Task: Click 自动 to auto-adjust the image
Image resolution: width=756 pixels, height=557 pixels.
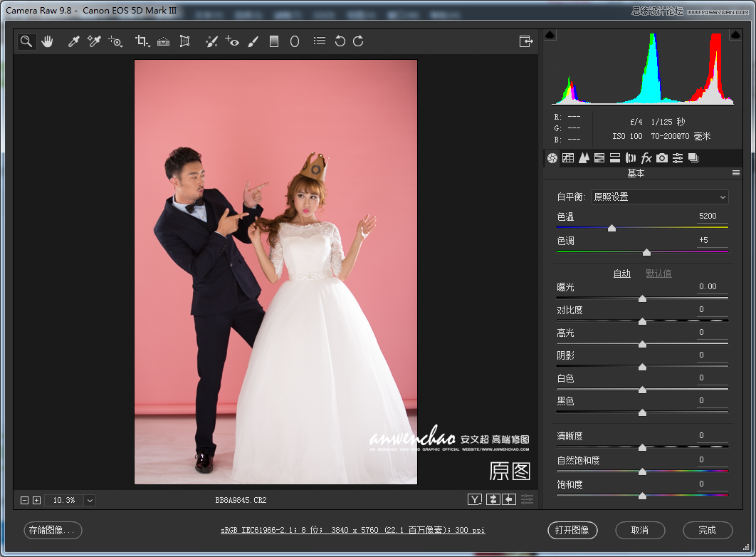Action: [621, 273]
